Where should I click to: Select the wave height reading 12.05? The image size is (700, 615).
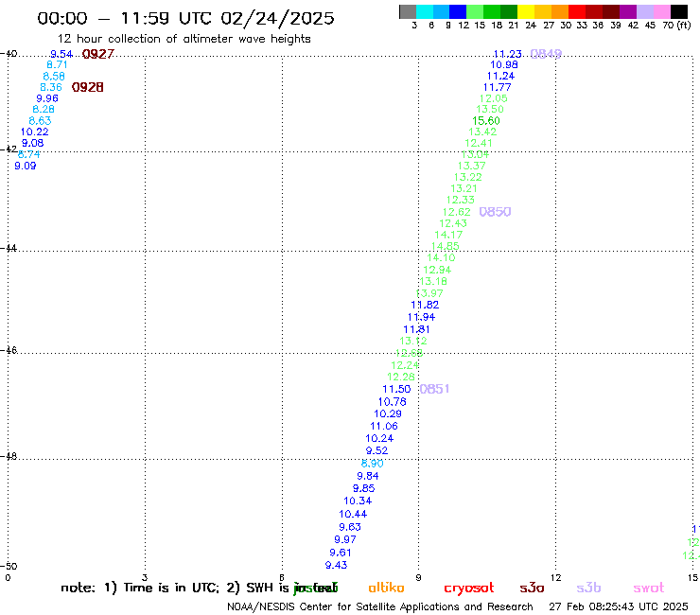click(x=493, y=98)
